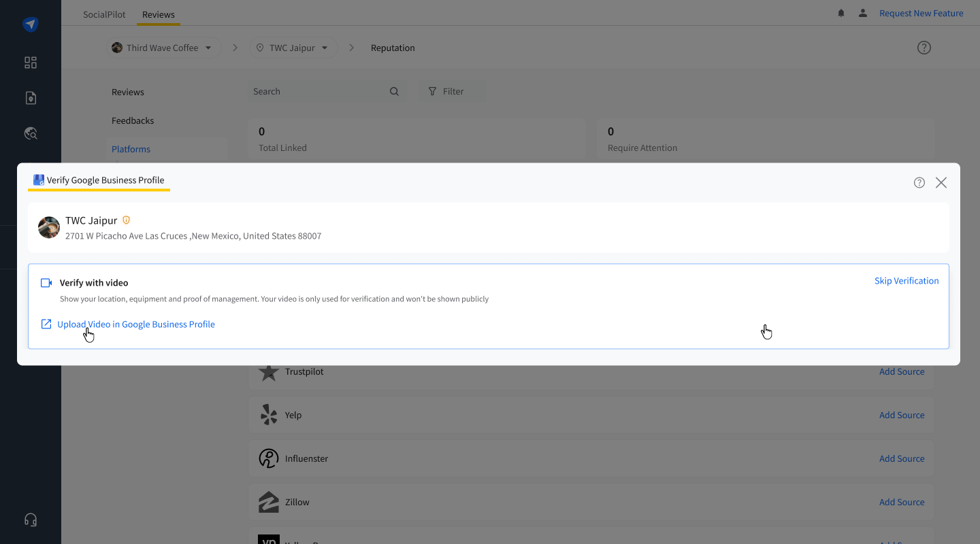Switch to the Reviews top tab
Viewport: 980px width, 544px height.
point(159,14)
